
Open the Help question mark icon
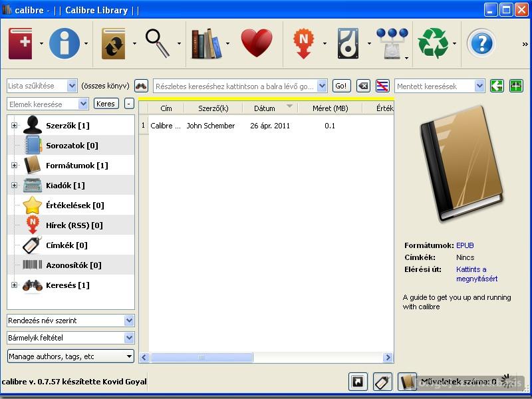pos(481,43)
